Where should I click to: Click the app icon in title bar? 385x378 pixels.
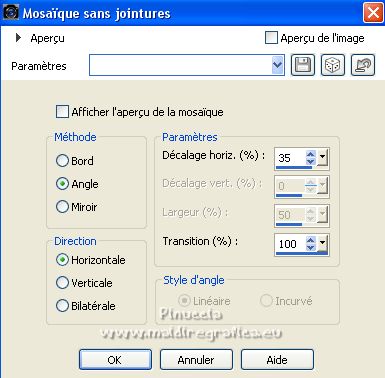coord(11,12)
